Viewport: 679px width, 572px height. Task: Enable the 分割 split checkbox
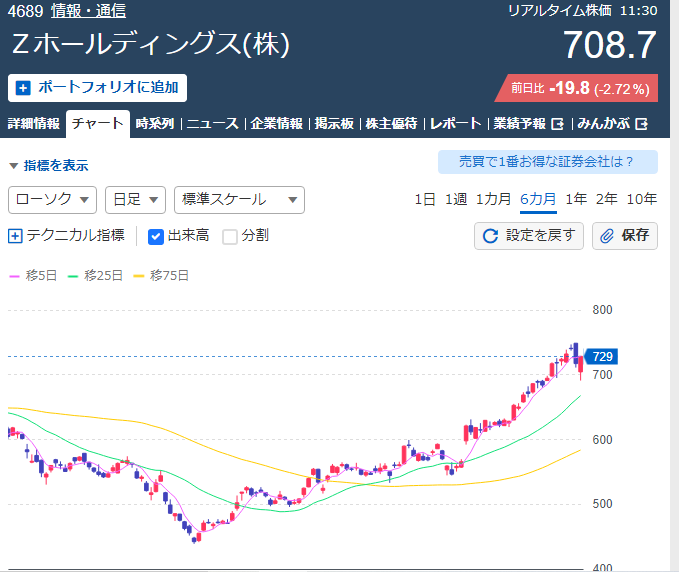229,236
